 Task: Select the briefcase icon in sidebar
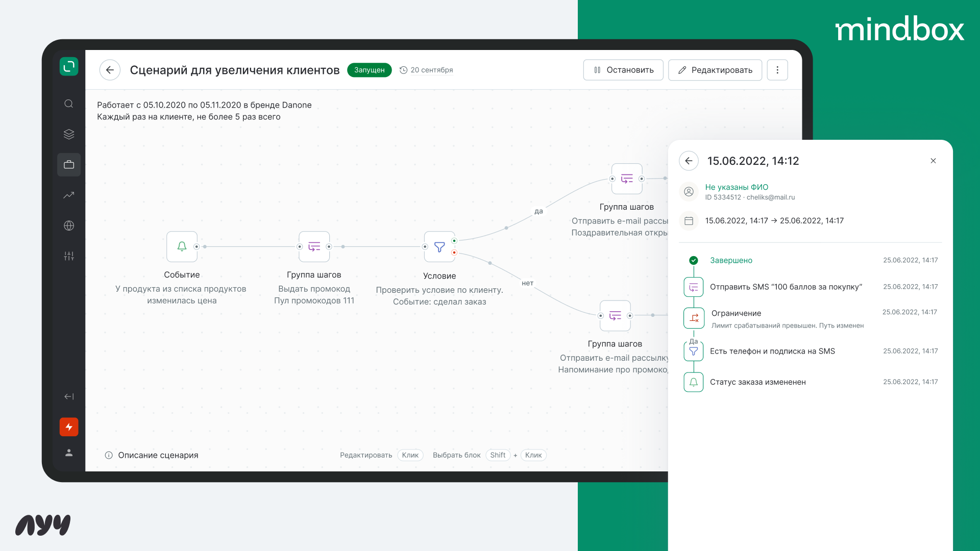tap(69, 165)
